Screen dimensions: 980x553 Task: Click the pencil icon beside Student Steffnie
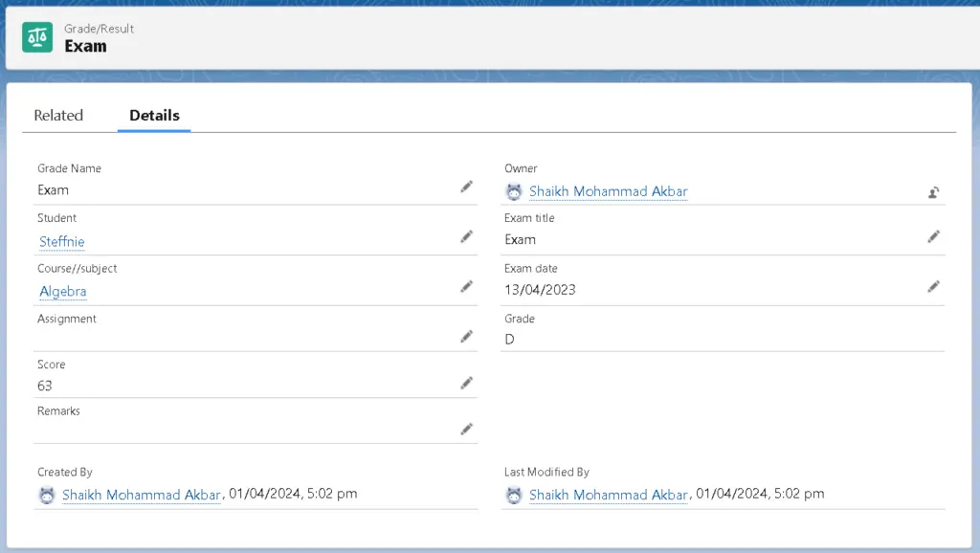(466, 236)
